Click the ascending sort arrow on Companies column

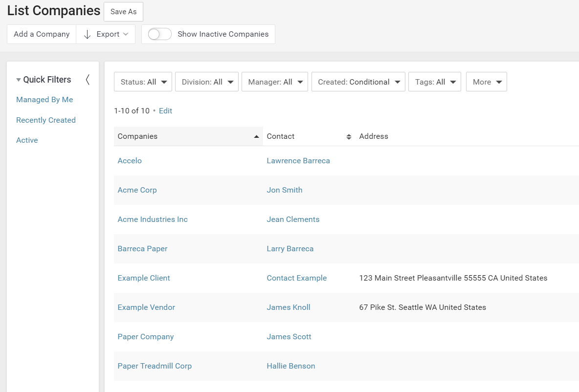point(256,136)
